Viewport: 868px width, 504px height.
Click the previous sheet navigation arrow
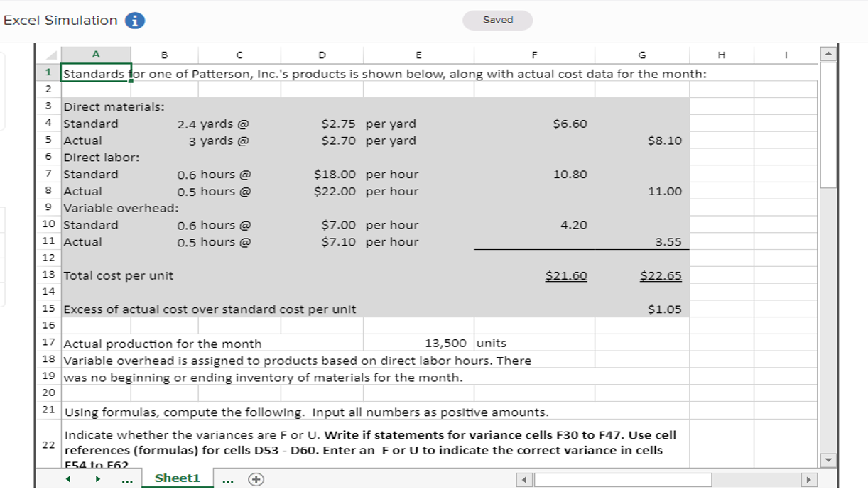[x=67, y=480]
